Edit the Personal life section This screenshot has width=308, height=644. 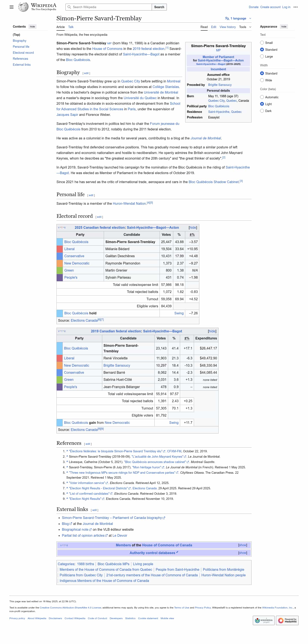pos(91,195)
